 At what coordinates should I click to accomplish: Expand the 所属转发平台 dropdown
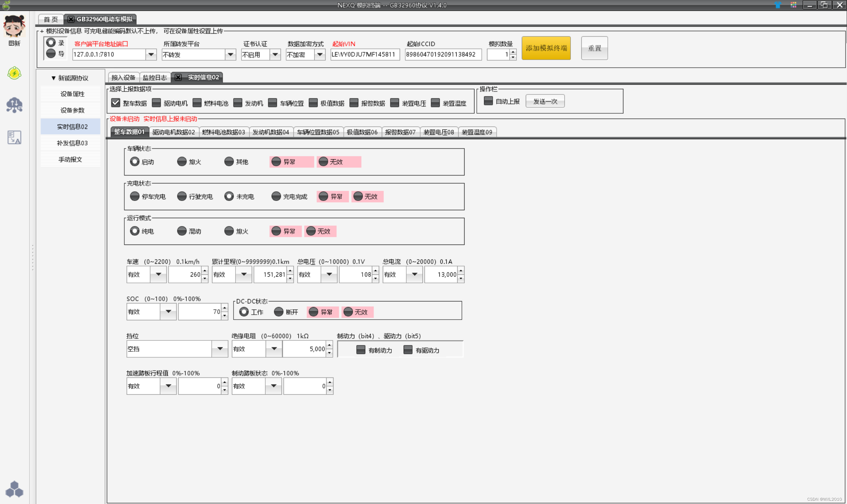[231, 54]
